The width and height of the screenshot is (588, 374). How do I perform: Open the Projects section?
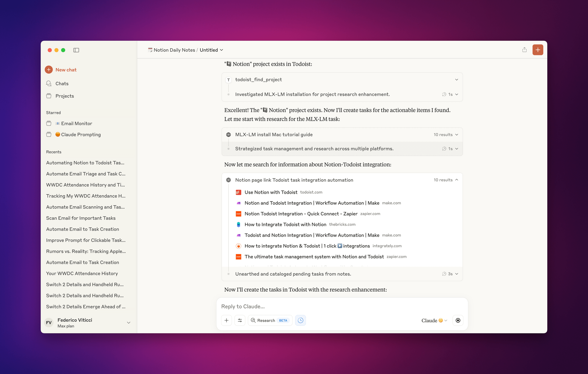(64, 96)
